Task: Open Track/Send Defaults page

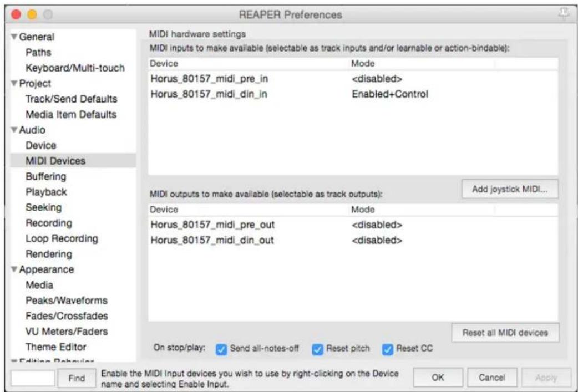Action: point(71,99)
